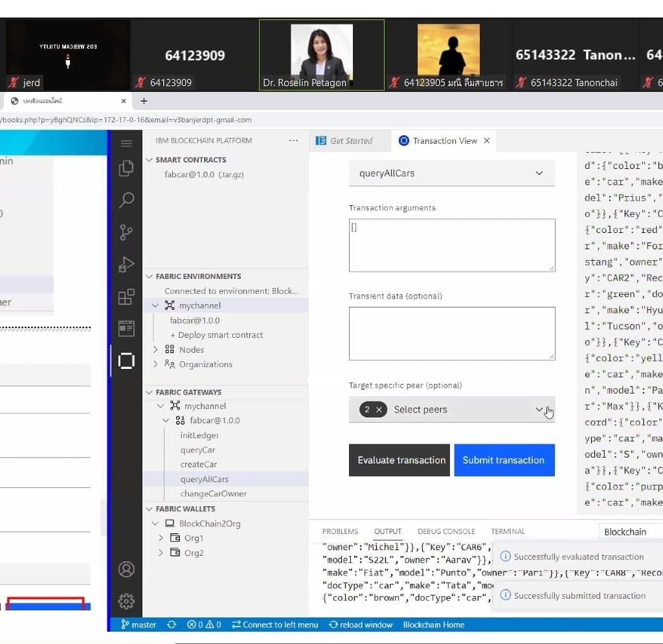Click the muted microphone icon for 64123909
The width and height of the screenshot is (663, 644).
pos(140,82)
